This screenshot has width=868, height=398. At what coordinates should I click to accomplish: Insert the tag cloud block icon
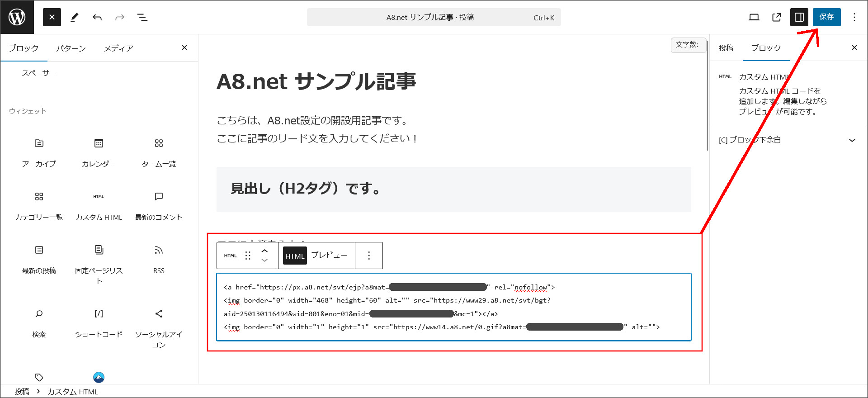coord(39,377)
